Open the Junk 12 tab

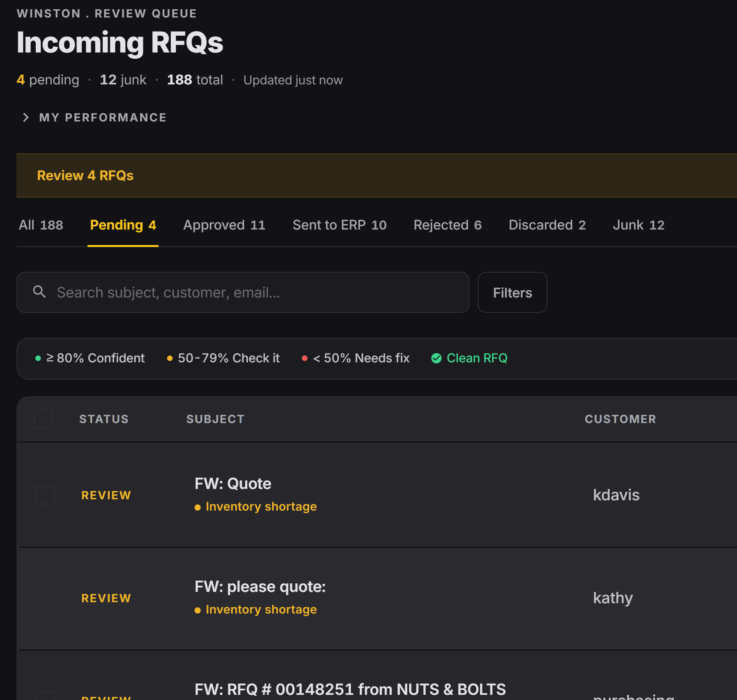pos(639,225)
